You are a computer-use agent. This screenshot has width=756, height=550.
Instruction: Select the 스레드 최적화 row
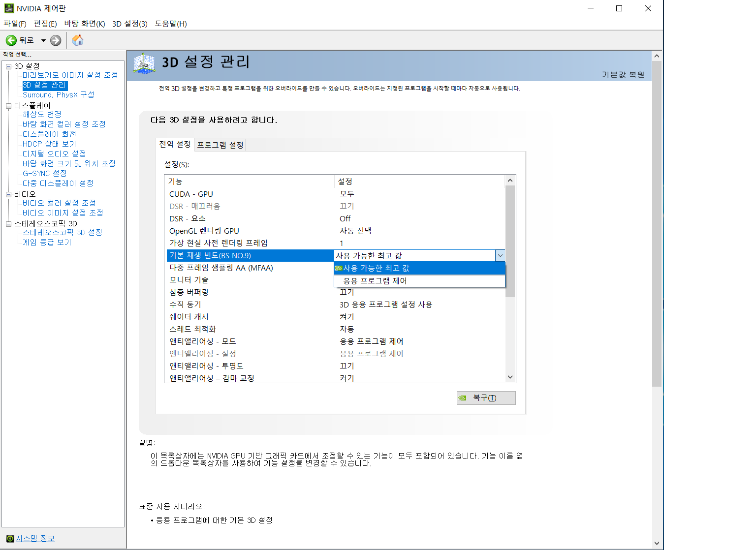[335, 329]
